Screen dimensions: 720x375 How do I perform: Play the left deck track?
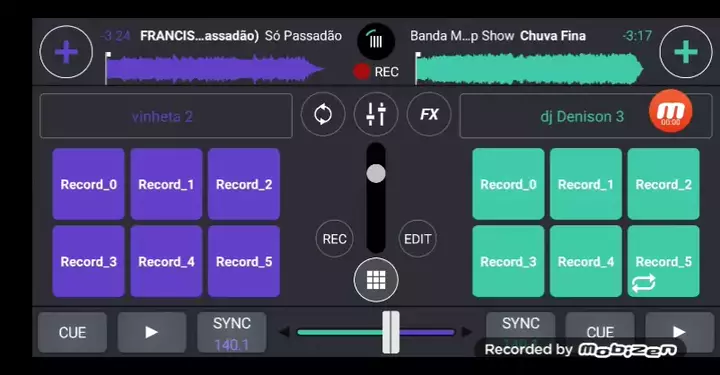152,332
